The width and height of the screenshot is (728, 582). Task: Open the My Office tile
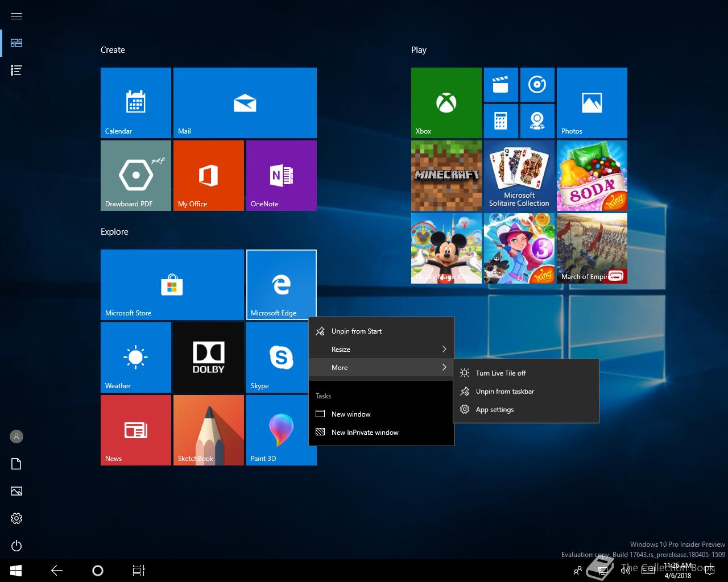[209, 176]
